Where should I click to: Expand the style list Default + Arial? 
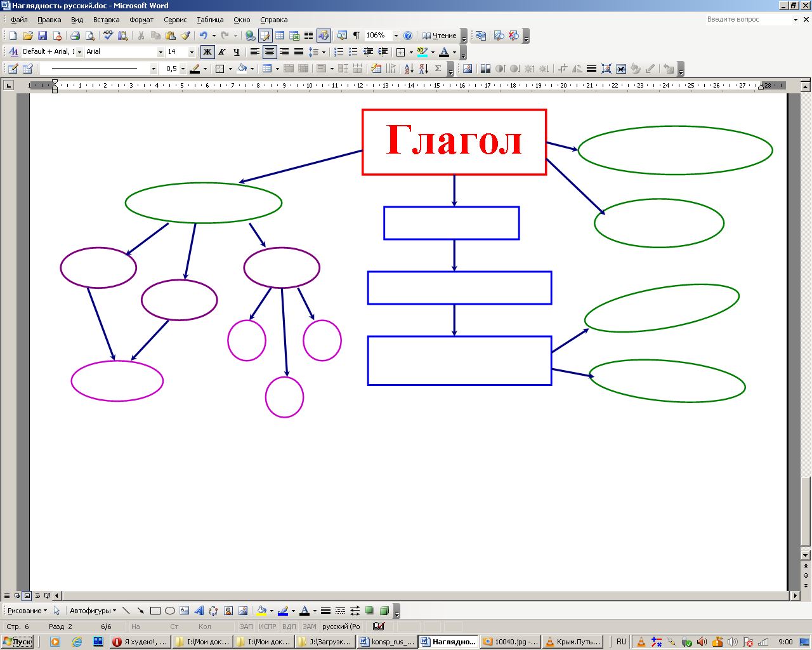(79, 52)
